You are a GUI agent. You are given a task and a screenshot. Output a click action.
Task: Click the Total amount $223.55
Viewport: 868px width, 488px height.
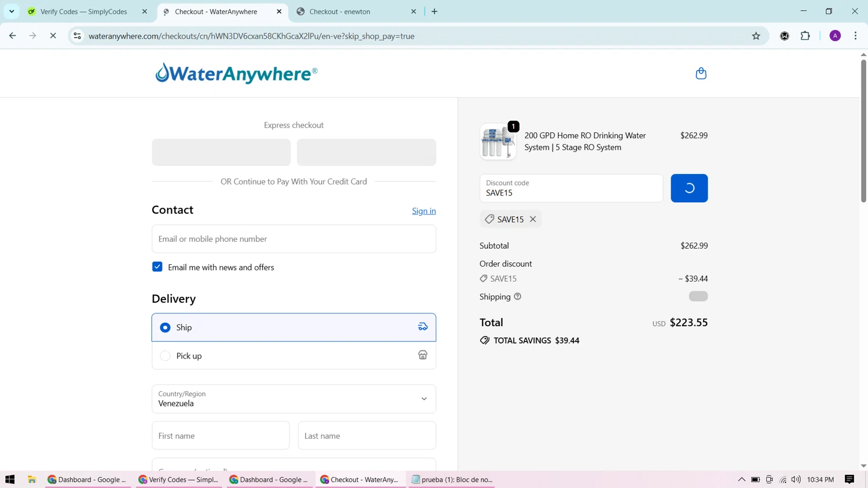[x=689, y=323]
